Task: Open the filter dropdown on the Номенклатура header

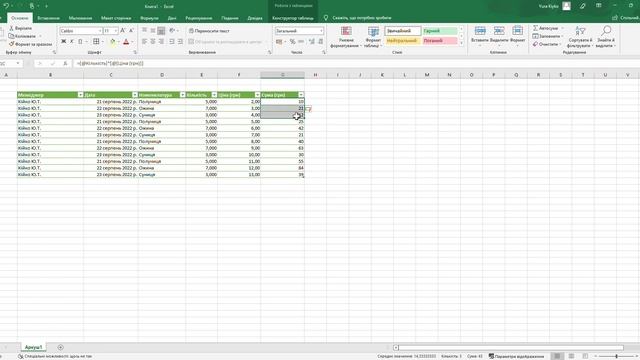Action: pyautogui.click(x=182, y=95)
